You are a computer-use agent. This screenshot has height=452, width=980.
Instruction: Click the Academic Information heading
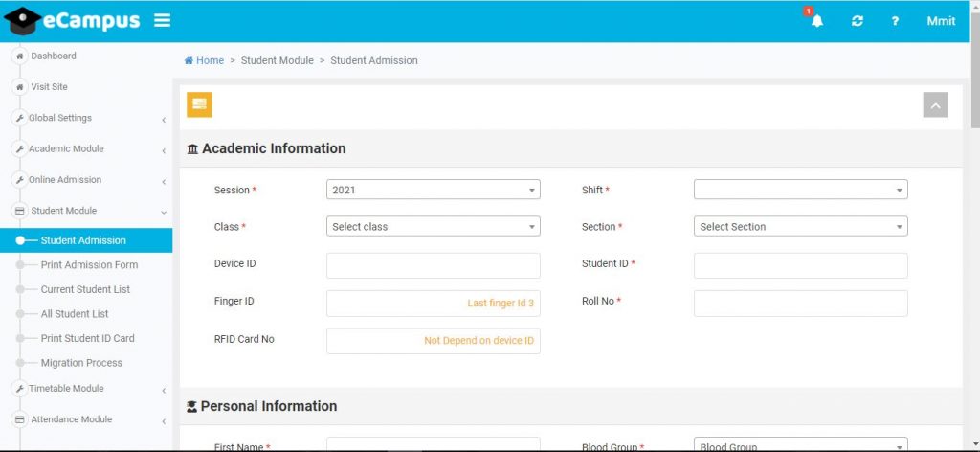pyautogui.click(x=274, y=148)
